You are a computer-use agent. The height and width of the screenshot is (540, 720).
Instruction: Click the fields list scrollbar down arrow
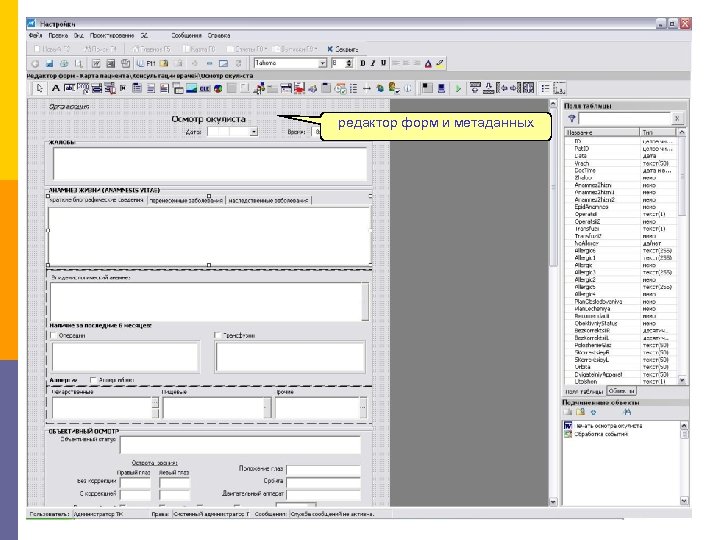point(682,380)
